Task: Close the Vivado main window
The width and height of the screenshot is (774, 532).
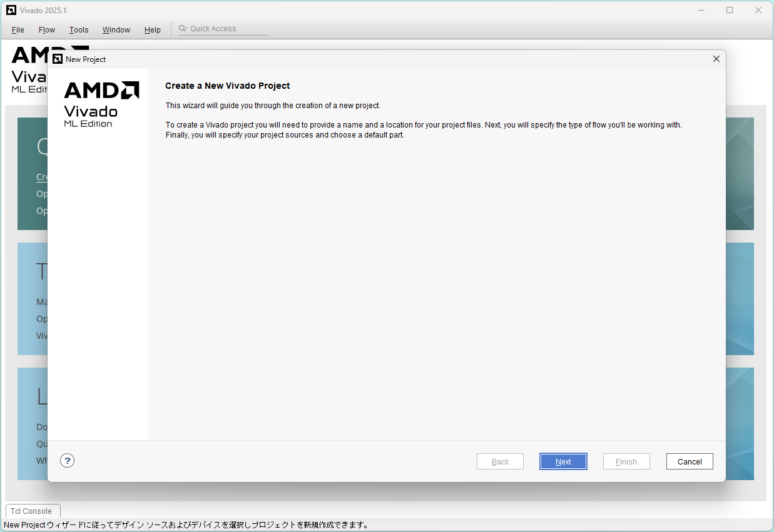Action: tap(758, 10)
